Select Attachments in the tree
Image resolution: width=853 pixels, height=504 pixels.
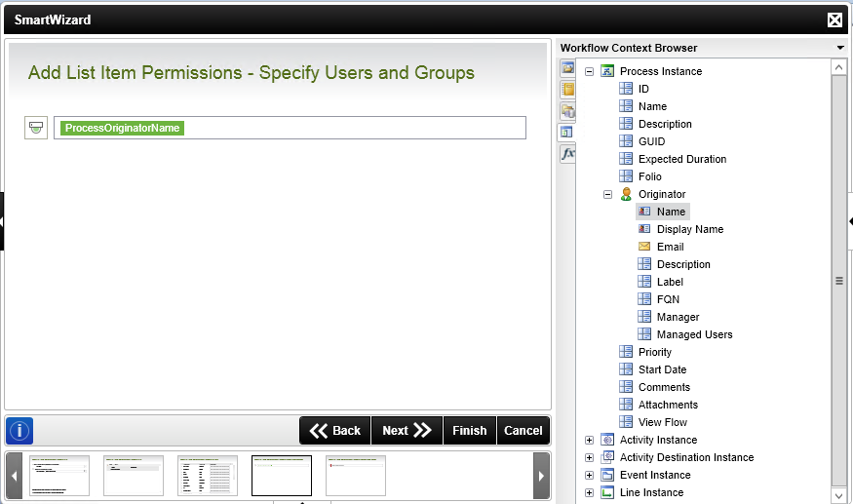668,405
